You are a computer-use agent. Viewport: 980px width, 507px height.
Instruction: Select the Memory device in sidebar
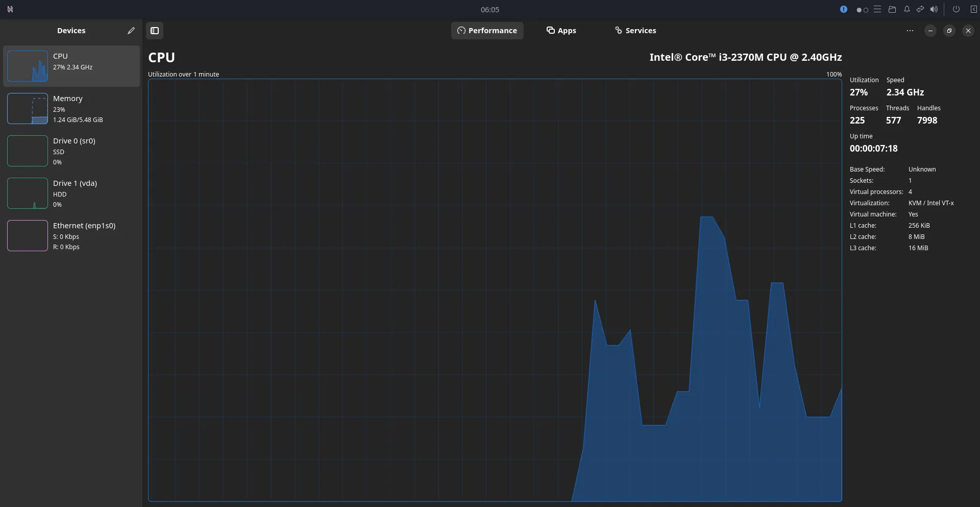click(x=71, y=109)
